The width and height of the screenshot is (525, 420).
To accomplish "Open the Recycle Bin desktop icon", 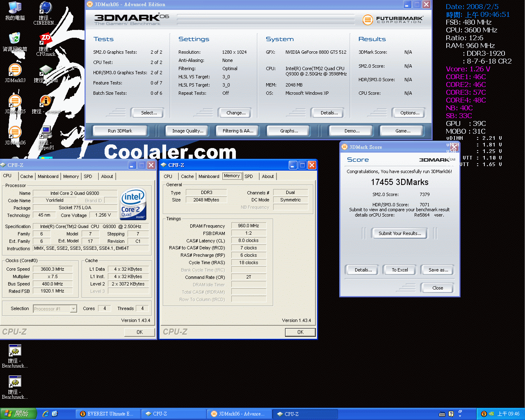I will pyautogui.click(x=15, y=42).
